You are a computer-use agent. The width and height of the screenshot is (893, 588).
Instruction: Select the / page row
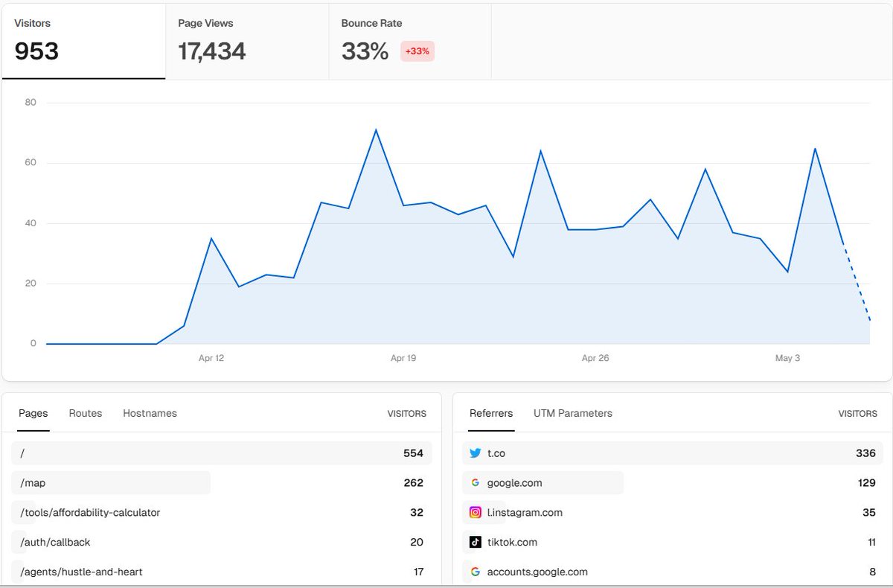point(222,453)
